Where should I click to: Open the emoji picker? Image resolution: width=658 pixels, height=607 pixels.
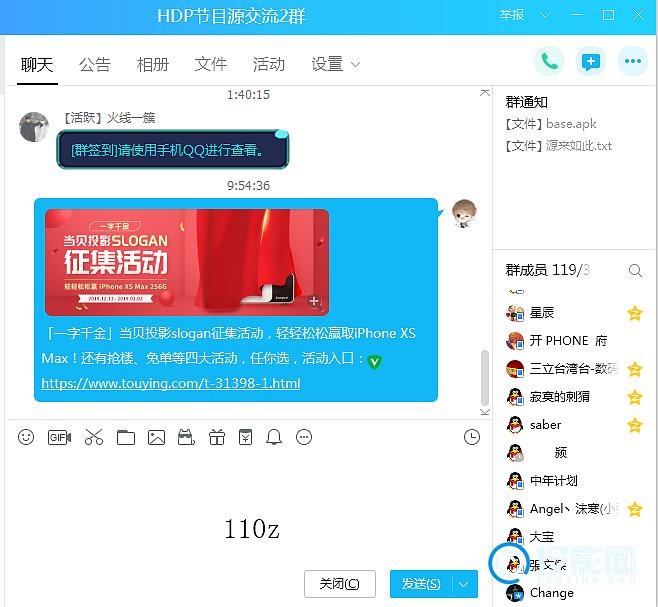click(26, 437)
